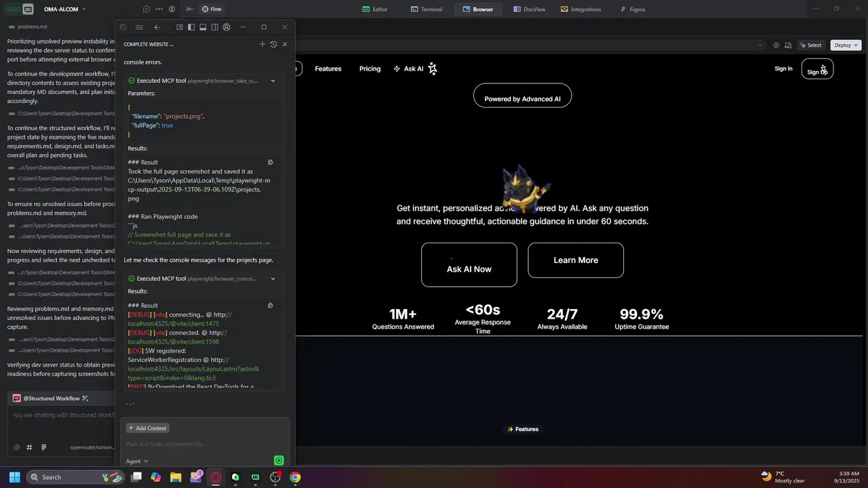This screenshot has width=868, height=488.
Task: Click the SOLO mode toggle icon at top-left
Action: [20, 9]
